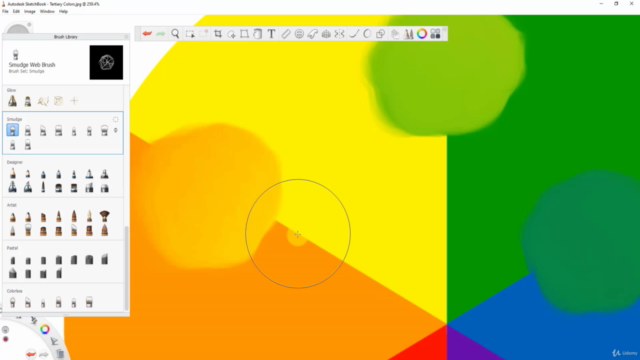
Task: Click the Pastel brush set label
Action: coord(12,248)
